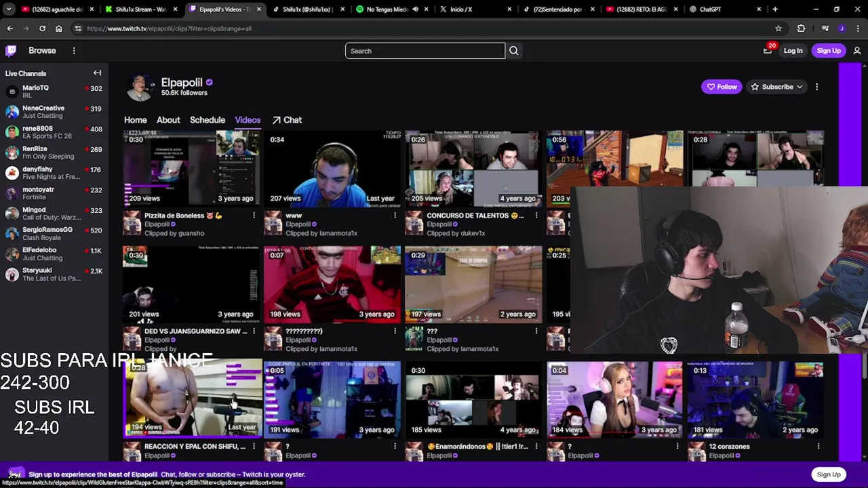Open the Browse link
Image resolution: width=868 pixels, height=488 pixels.
[42, 51]
